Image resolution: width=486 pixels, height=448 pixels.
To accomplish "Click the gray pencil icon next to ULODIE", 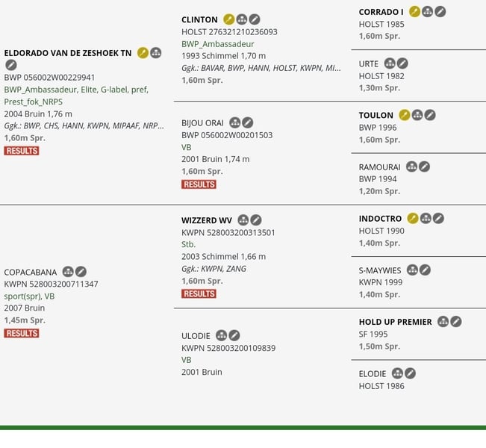I will click(234, 336).
